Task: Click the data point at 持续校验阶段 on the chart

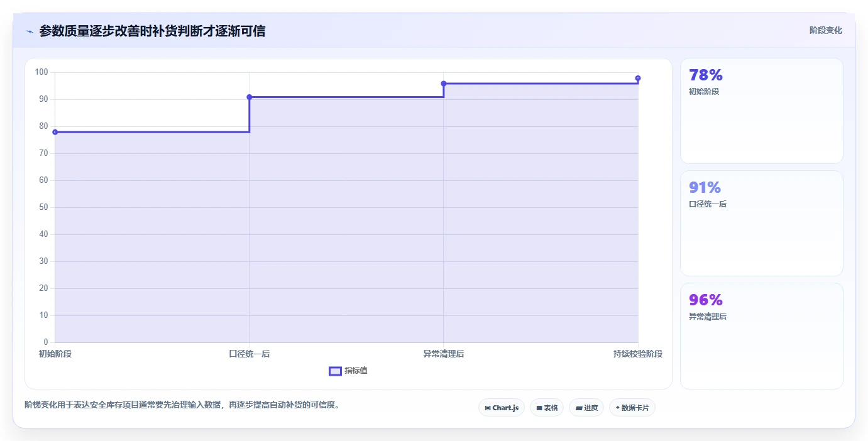Action: (x=638, y=78)
